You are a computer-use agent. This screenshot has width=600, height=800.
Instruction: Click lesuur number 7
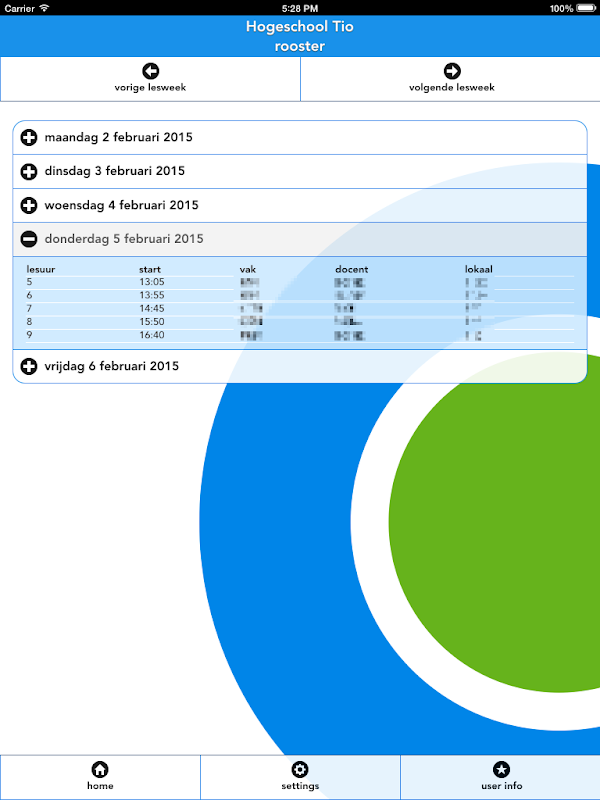pos(29,309)
